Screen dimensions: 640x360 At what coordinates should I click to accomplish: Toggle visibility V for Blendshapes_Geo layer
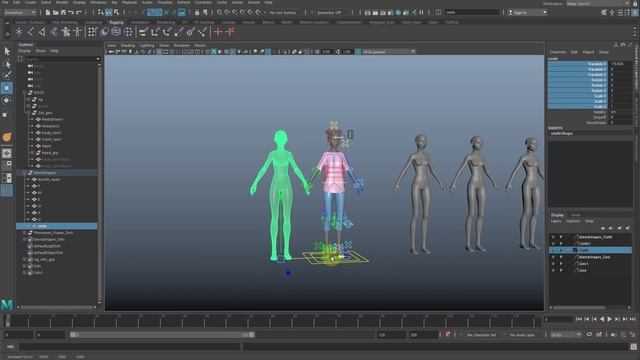pos(553,257)
